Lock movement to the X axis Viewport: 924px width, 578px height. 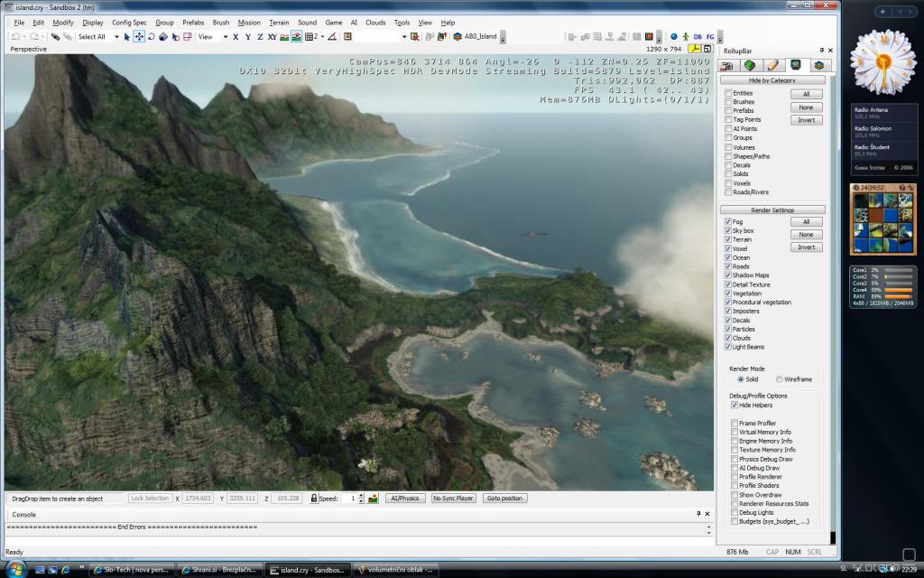[x=236, y=36]
